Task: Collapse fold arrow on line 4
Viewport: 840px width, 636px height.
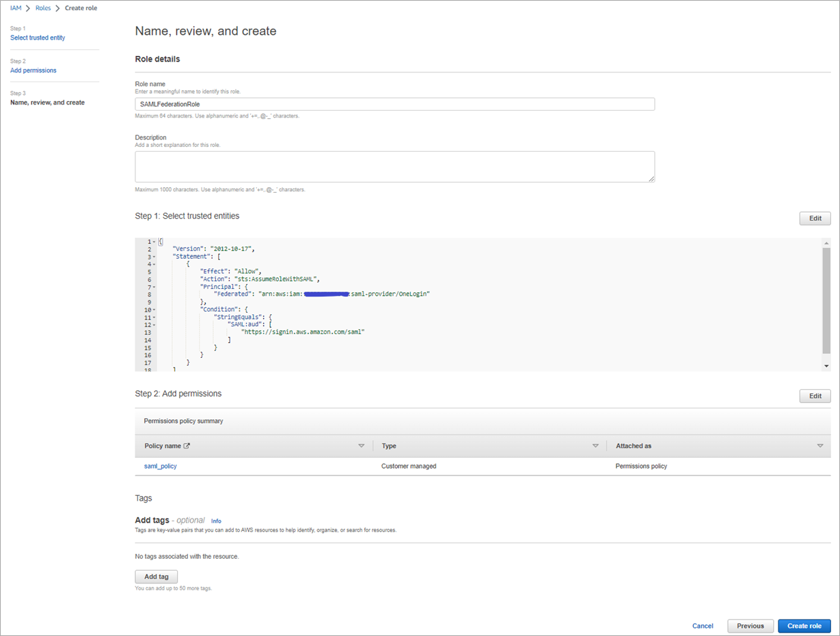Action: click(x=154, y=264)
